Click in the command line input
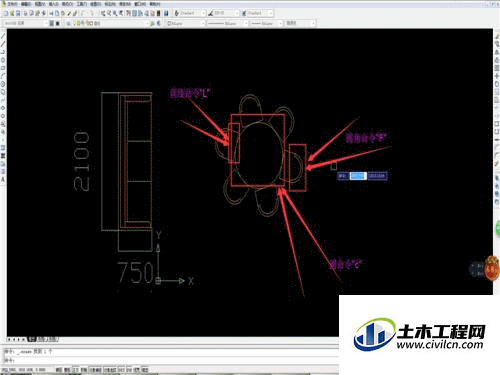This screenshot has height=375, width=500. click(172, 360)
